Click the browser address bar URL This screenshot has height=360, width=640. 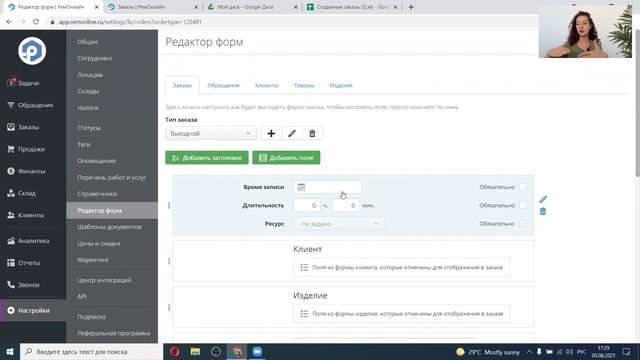pyautogui.click(x=130, y=22)
